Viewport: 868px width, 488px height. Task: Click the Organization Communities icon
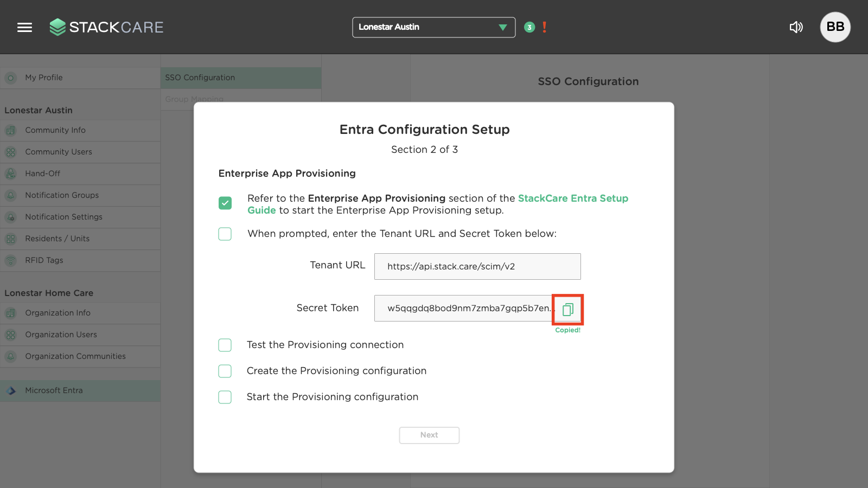(10, 356)
